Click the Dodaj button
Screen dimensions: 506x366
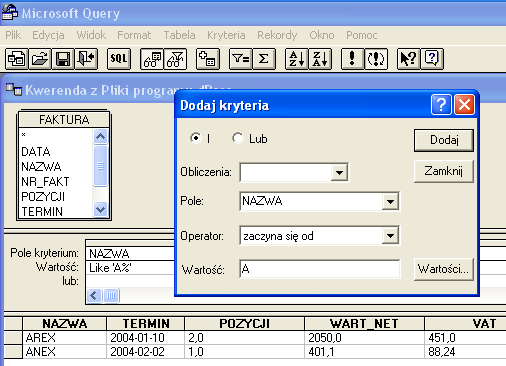tap(444, 140)
